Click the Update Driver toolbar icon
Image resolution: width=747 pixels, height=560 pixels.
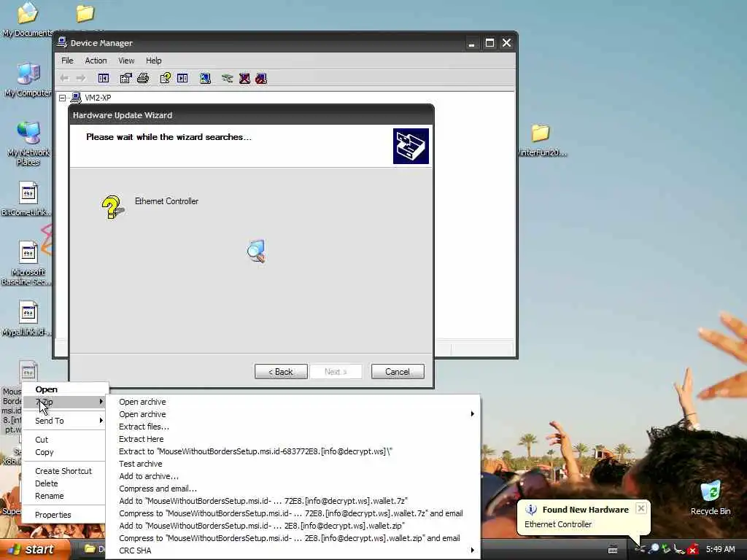coord(228,78)
